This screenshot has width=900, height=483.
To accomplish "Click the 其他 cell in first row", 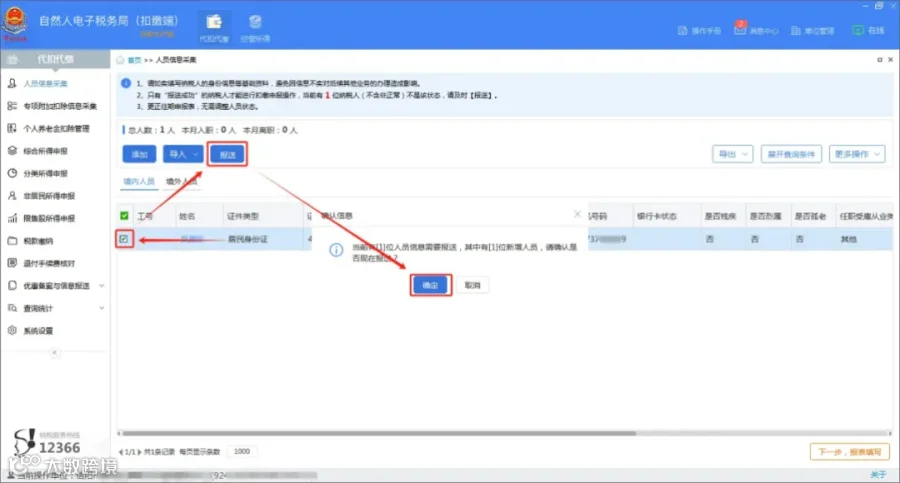I will pos(848,239).
